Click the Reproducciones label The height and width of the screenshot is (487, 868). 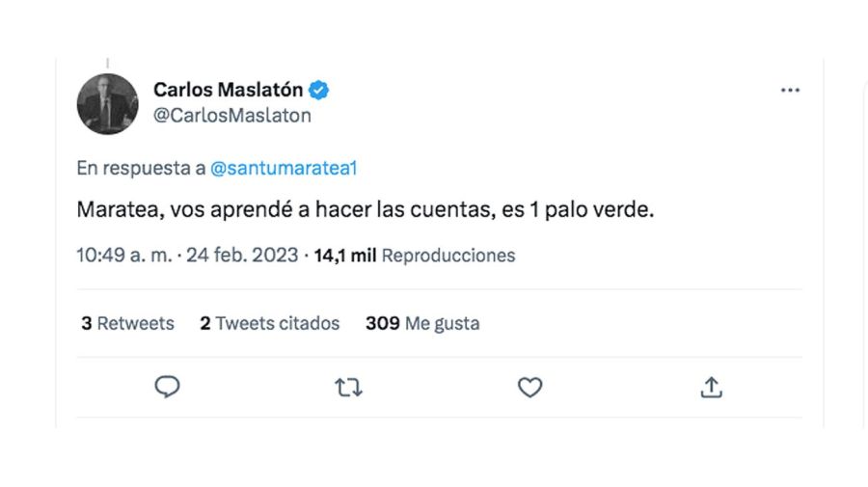(448, 256)
